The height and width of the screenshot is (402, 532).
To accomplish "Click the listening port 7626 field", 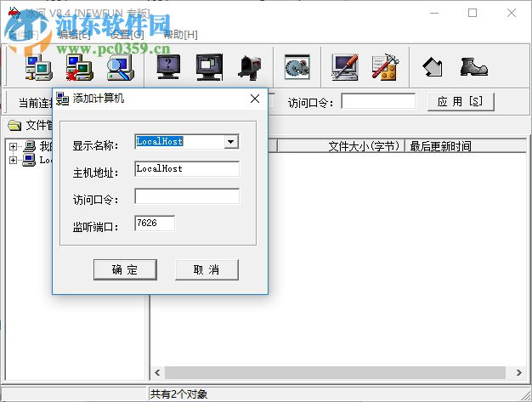I will [x=155, y=224].
